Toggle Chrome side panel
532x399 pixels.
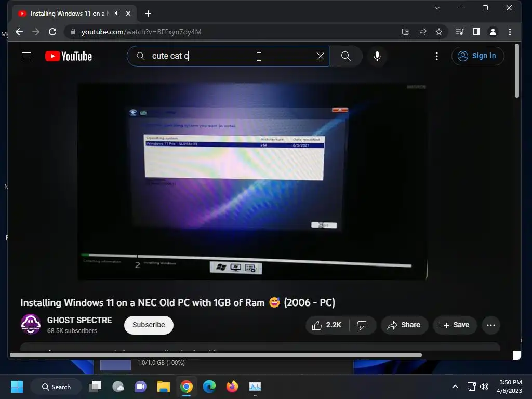pos(476,32)
